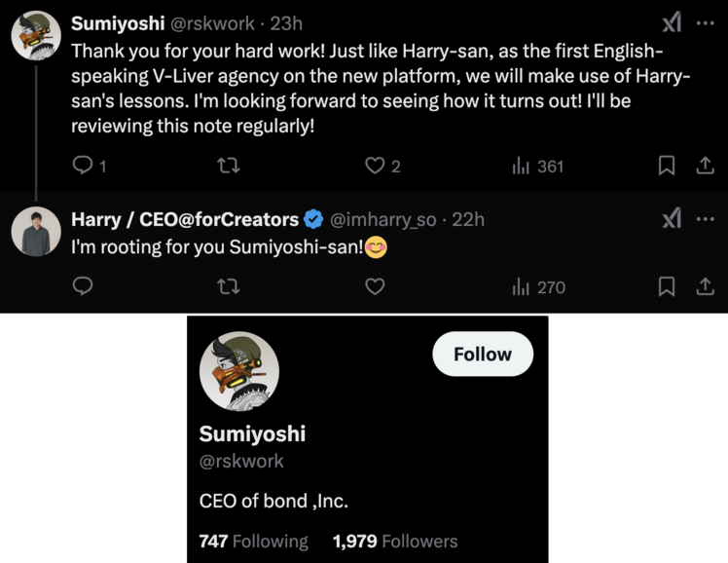Viewport: 728px width, 563px height.
Task: Share Sumiyoshi's tweet
Action: click(705, 167)
